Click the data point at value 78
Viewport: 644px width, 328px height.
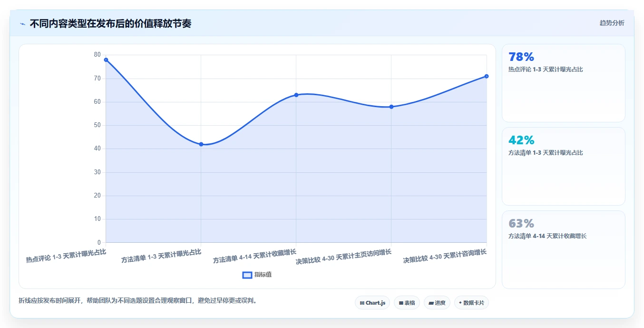(106, 60)
